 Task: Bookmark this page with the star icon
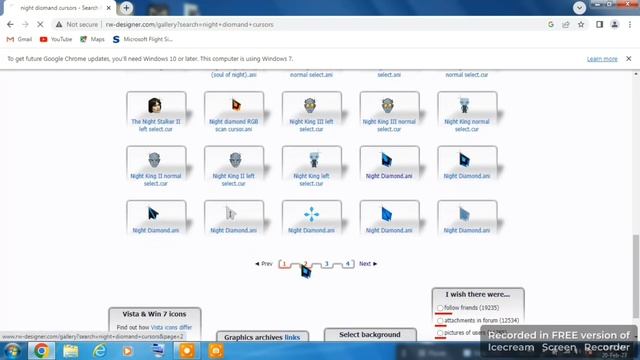pyautogui.click(x=581, y=24)
